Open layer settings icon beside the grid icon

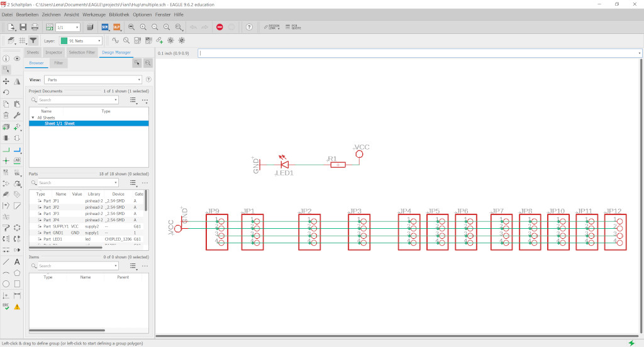(x=11, y=41)
